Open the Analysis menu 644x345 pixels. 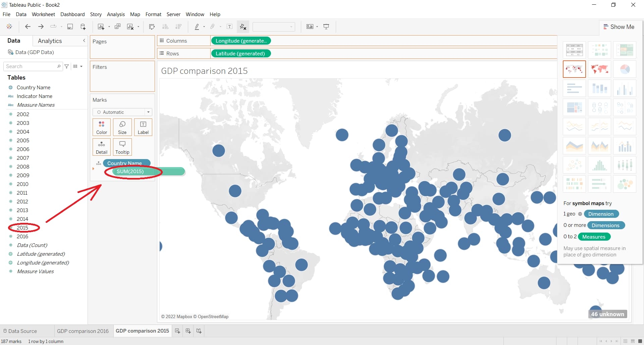pyautogui.click(x=116, y=14)
